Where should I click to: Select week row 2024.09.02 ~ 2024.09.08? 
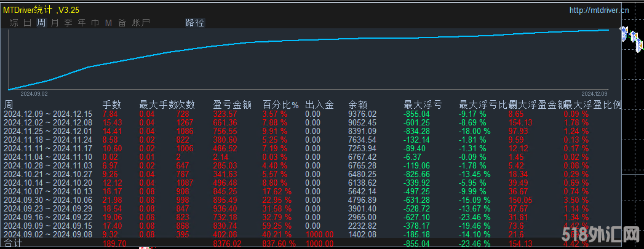(312, 235)
